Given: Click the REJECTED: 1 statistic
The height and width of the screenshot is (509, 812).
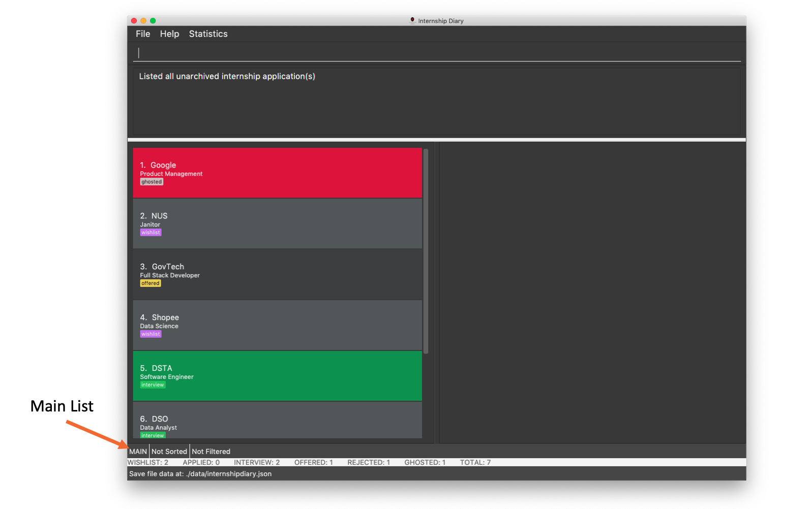Looking at the screenshot, I should (369, 463).
